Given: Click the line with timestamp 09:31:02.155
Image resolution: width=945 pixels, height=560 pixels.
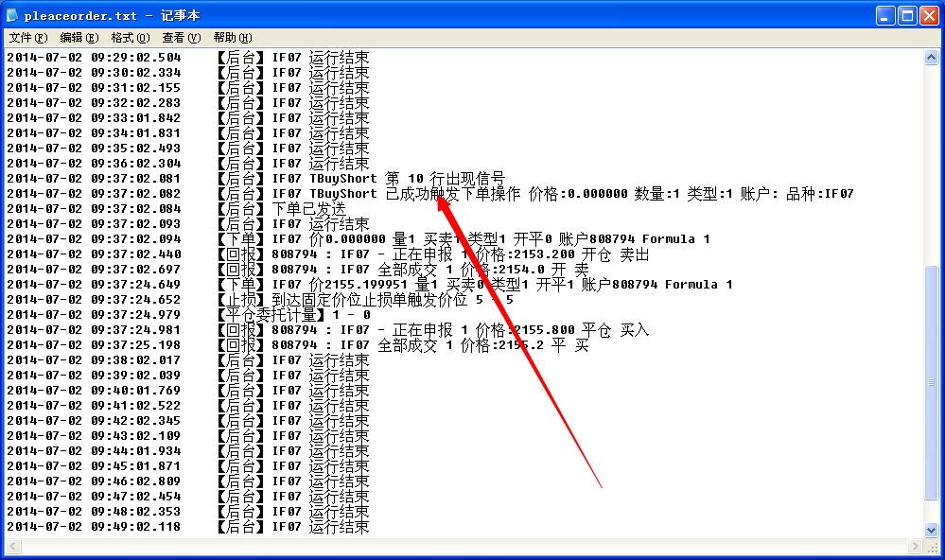Looking at the screenshot, I should [x=188, y=88].
